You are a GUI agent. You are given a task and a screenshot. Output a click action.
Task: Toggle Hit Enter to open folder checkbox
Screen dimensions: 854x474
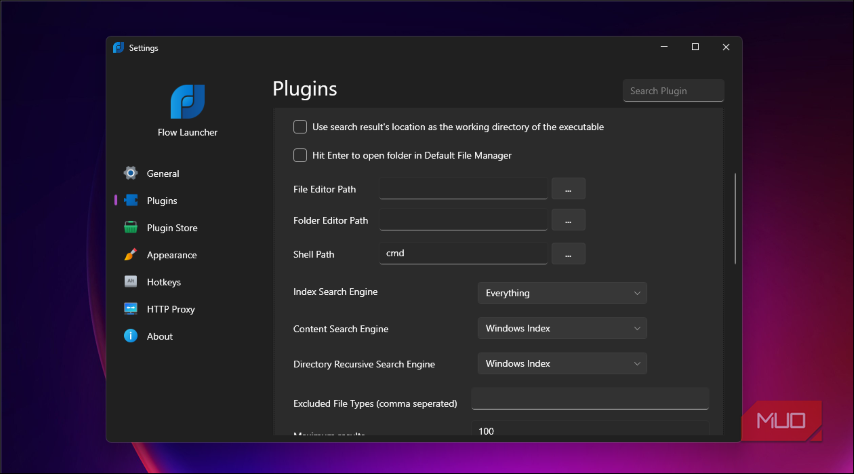coord(300,155)
